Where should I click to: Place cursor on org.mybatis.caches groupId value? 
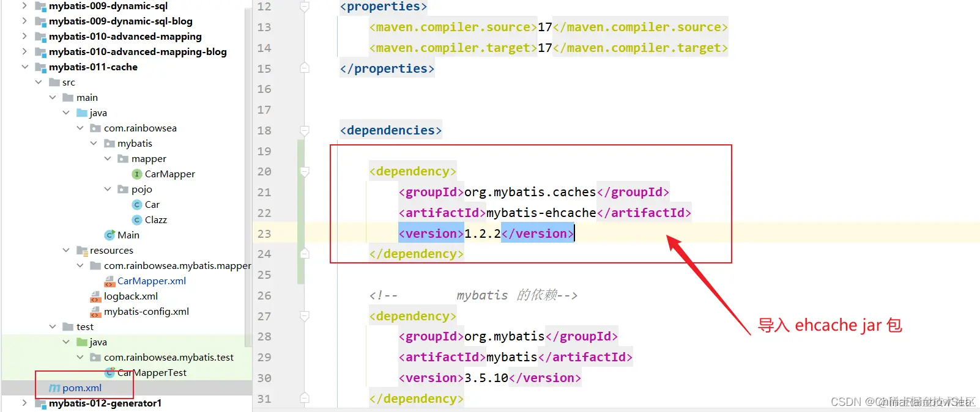point(530,192)
